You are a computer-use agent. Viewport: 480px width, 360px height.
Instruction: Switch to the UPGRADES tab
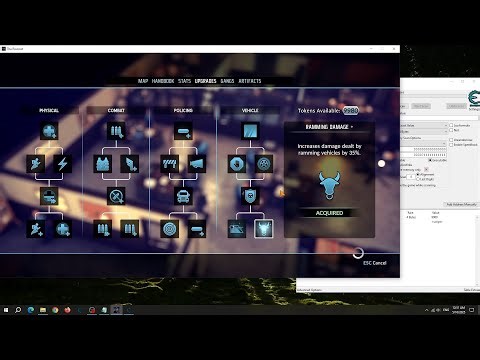click(x=206, y=81)
